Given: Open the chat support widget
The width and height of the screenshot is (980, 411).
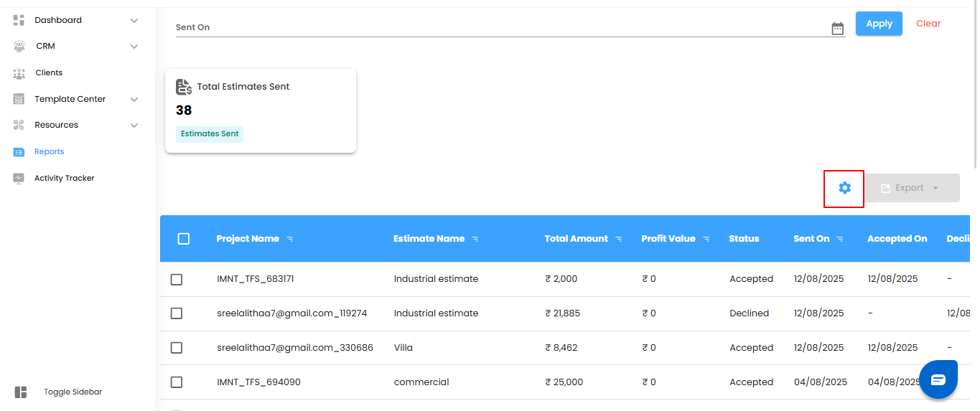Looking at the screenshot, I should [x=938, y=379].
